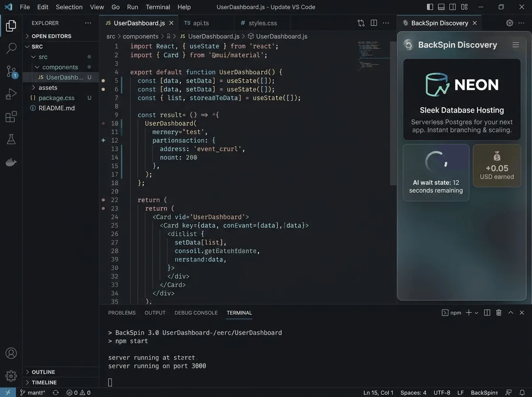Image resolution: width=532 pixels, height=397 pixels.
Task: Open Source Control view with badge
Action: pyautogui.click(x=11, y=71)
